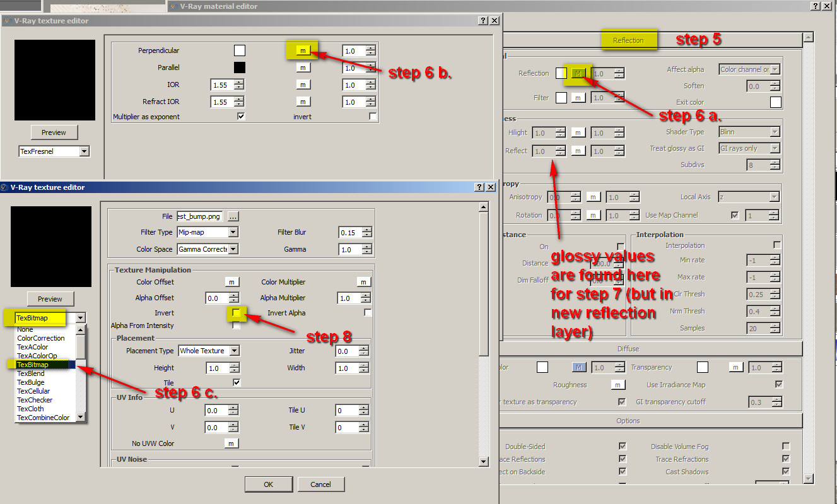The image size is (837, 504).
Task: Toggle Cast Shadows checkbox
Action: [x=786, y=471]
